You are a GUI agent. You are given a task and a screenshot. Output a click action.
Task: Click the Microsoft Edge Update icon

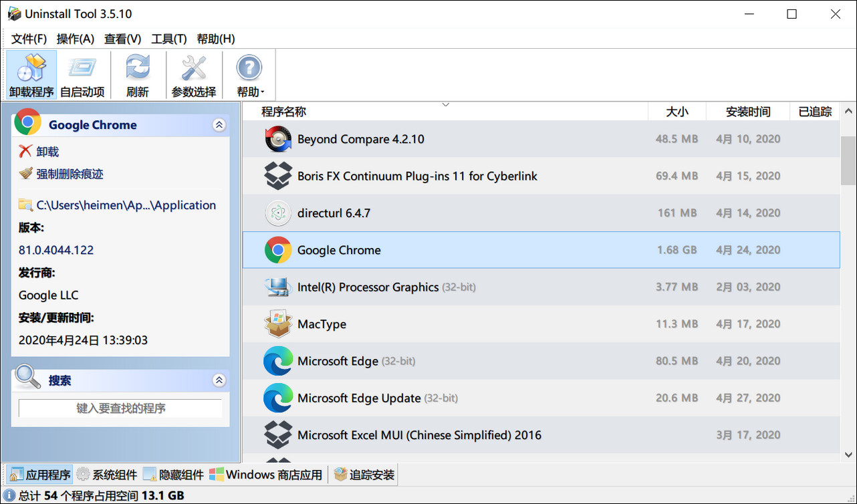click(x=278, y=398)
